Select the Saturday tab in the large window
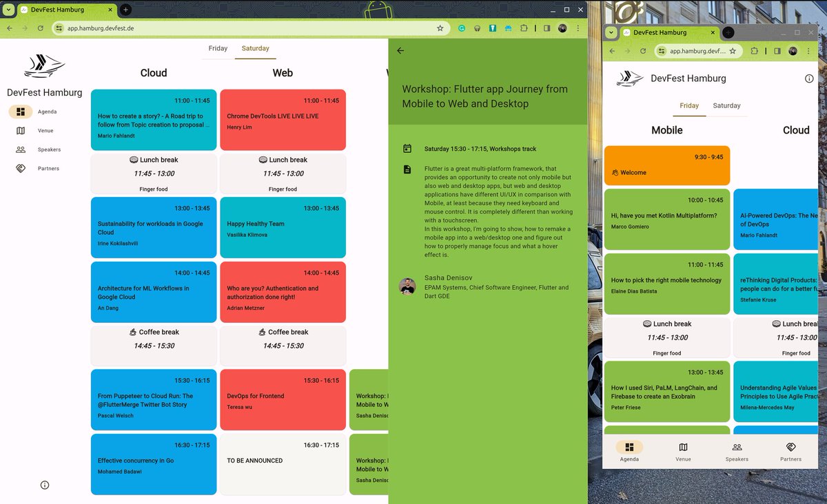This screenshot has width=827, height=504. [255, 48]
